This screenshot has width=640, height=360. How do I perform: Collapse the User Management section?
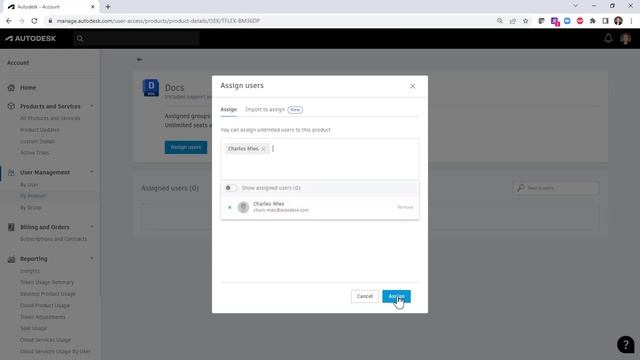click(x=91, y=172)
